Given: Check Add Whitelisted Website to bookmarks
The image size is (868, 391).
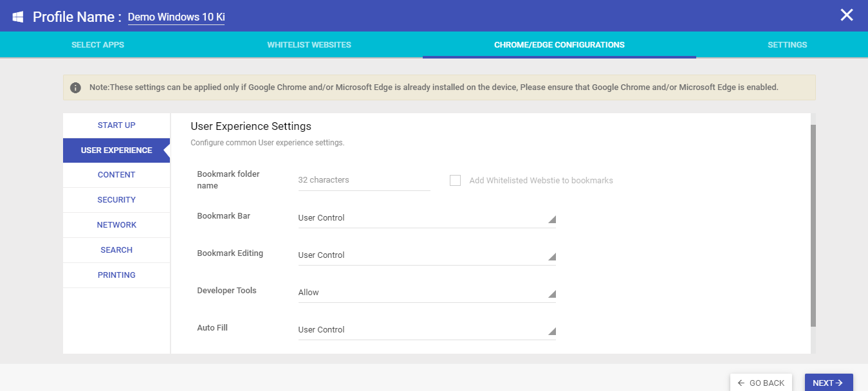Looking at the screenshot, I should [456, 181].
